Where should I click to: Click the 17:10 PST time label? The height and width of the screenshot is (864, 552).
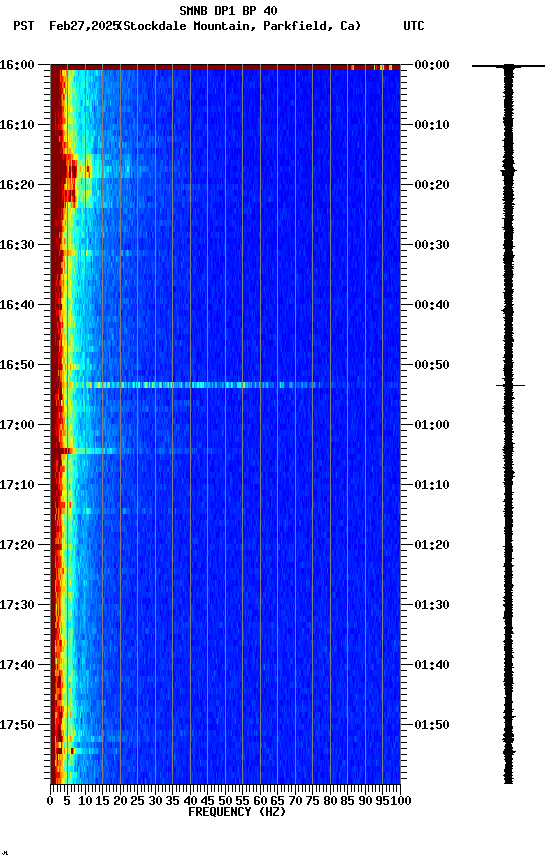(17, 485)
